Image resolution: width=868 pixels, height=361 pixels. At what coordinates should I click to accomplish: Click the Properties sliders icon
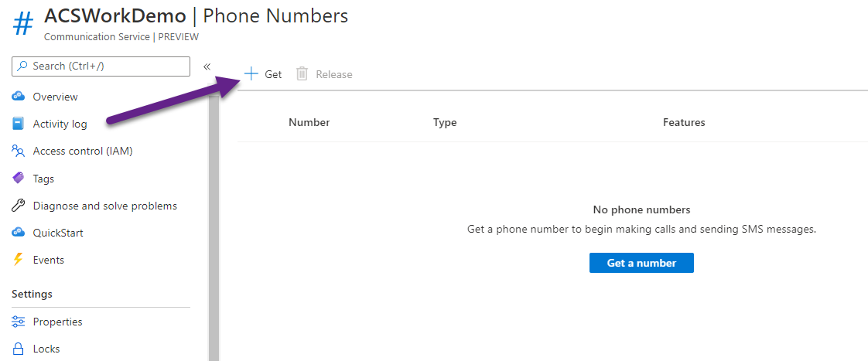(x=19, y=322)
